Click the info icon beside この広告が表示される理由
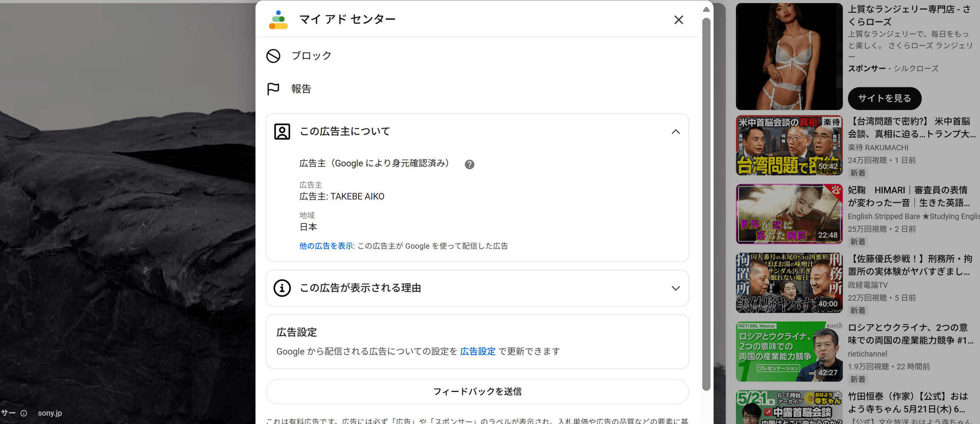The width and height of the screenshot is (980, 424). point(282,288)
